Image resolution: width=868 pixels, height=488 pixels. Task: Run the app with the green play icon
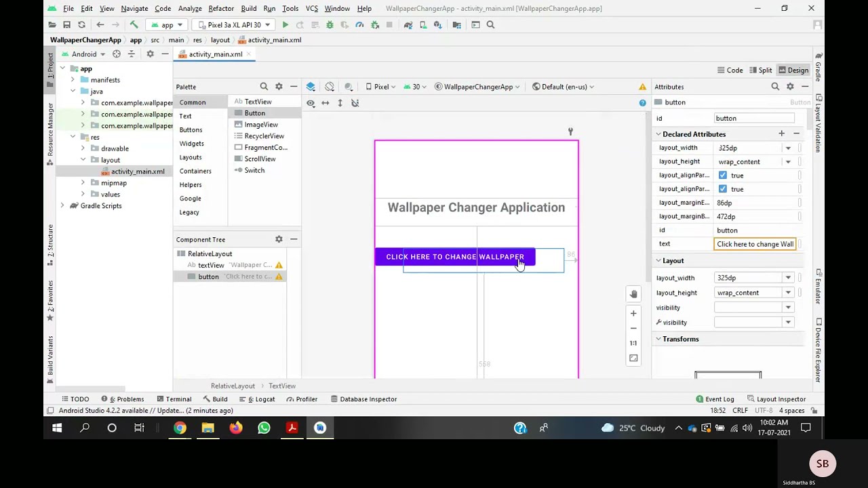click(285, 25)
